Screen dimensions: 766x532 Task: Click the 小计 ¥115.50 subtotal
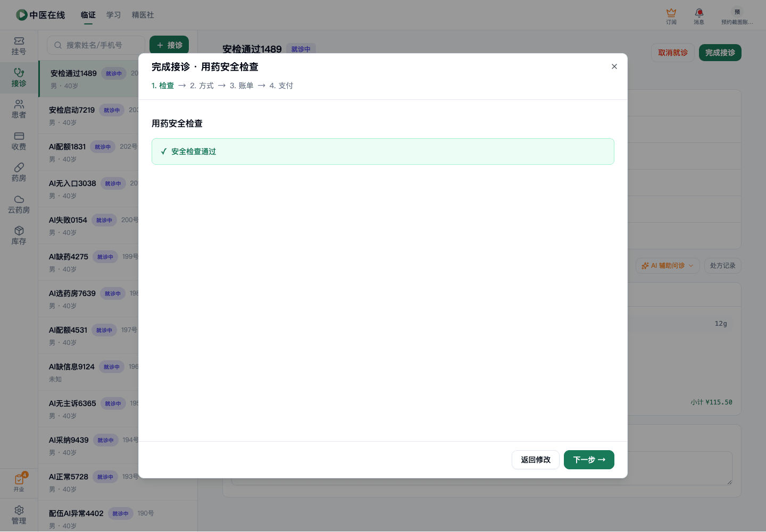pyautogui.click(x=711, y=402)
